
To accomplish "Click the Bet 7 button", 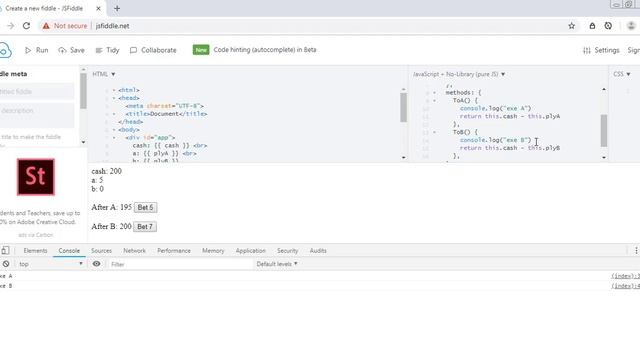I will click(145, 227).
